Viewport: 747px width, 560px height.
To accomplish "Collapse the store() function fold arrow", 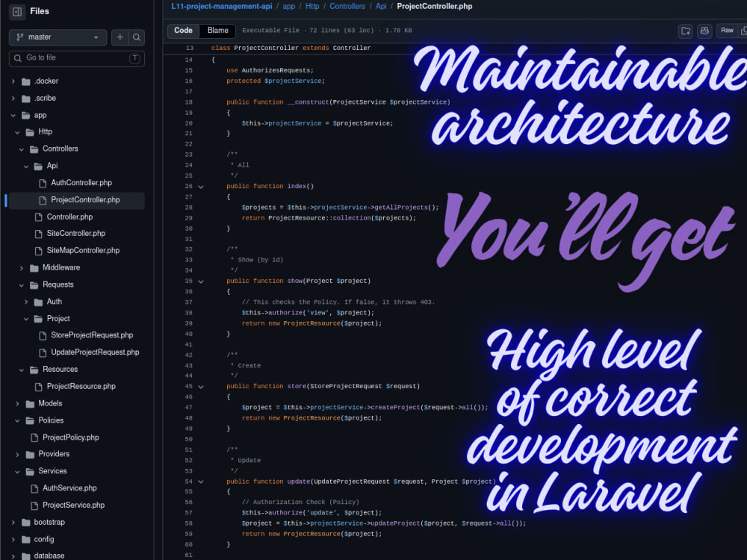I will click(201, 387).
